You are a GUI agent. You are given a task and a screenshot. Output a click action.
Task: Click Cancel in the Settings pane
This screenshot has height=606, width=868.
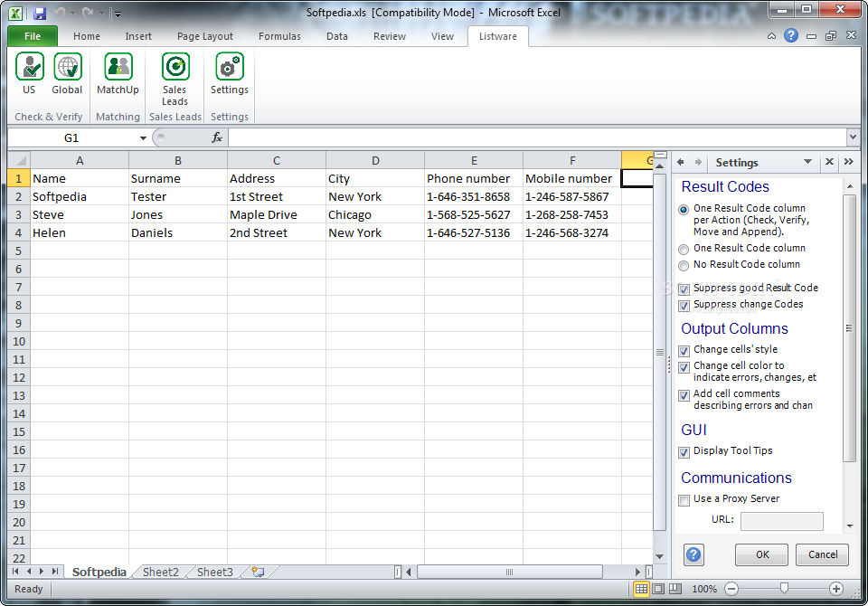pos(822,554)
